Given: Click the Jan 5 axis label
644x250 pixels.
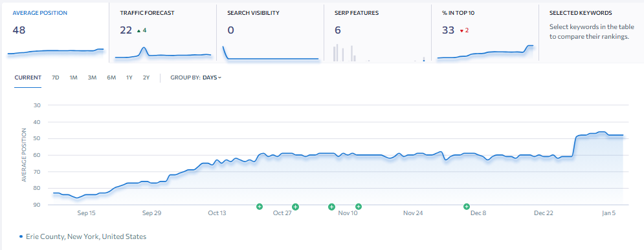Looking at the screenshot, I should pyautogui.click(x=609, y=213).
